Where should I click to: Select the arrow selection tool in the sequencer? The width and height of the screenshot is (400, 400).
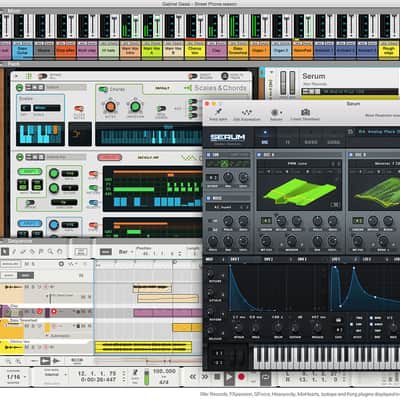[x=5, y=252]
